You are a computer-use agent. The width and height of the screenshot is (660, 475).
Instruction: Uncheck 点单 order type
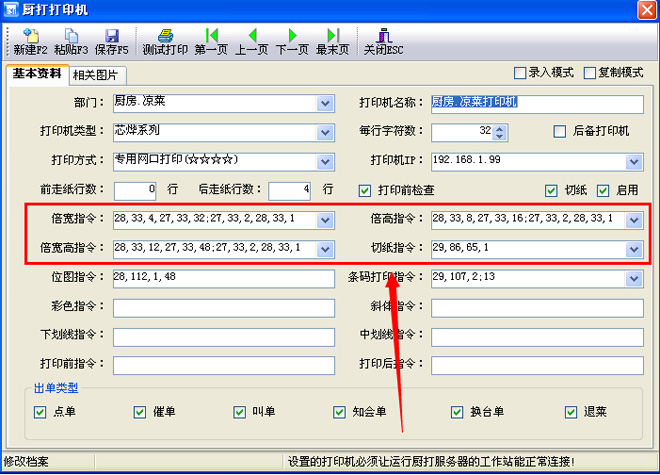tap(40, 412)
